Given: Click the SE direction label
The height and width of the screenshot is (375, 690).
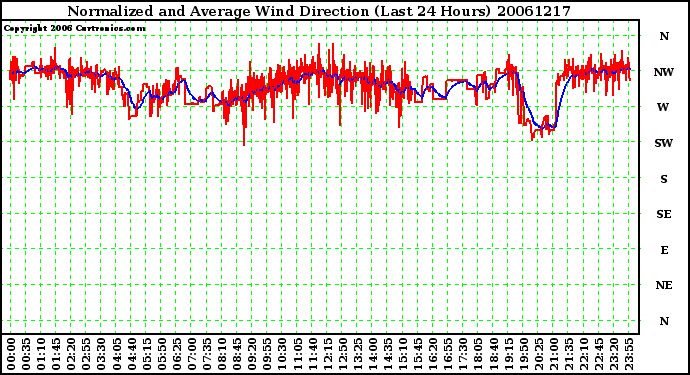Looking at the screenshot, I should pyautogui.click(x=664, y=214).
